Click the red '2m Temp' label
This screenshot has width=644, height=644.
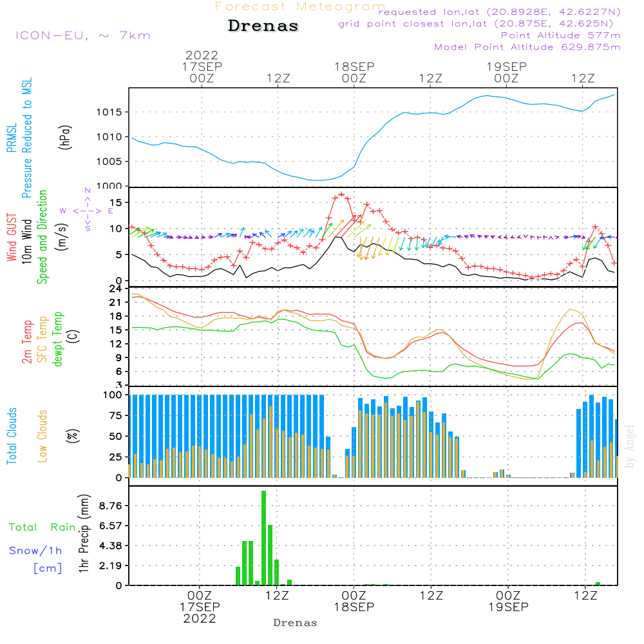26,342
